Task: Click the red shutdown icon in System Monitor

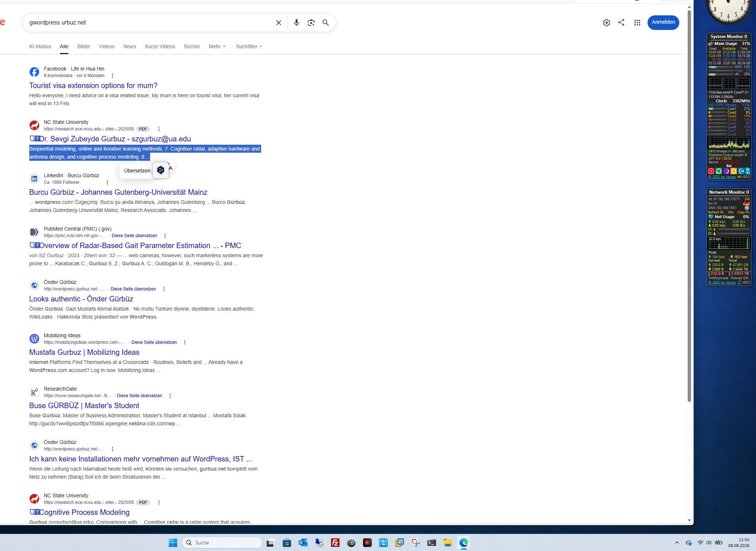Action: pos(711,171)
